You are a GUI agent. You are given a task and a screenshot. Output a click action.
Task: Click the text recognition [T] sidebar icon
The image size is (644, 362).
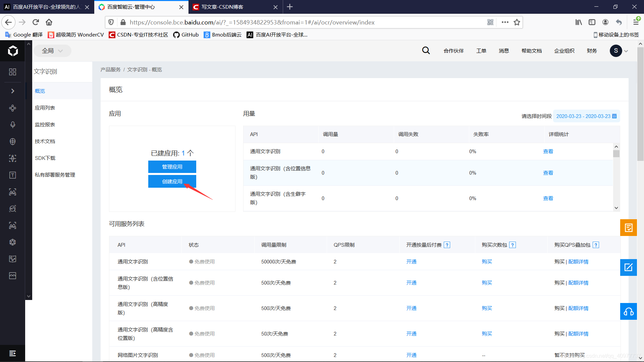click(12, 175)
